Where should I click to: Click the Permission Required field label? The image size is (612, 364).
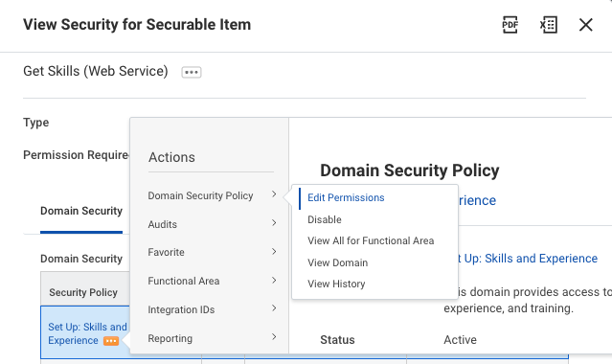76,155
